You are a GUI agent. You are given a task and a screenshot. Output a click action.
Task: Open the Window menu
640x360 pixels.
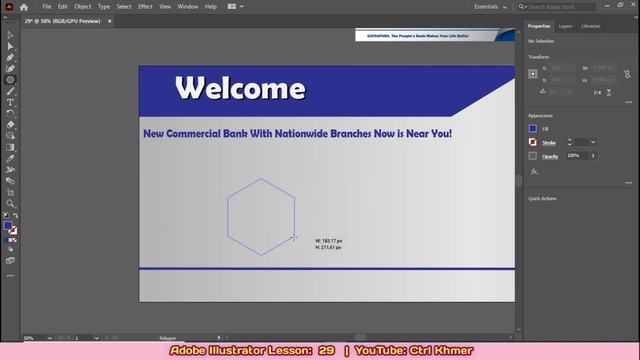click(x=188, y=7)
